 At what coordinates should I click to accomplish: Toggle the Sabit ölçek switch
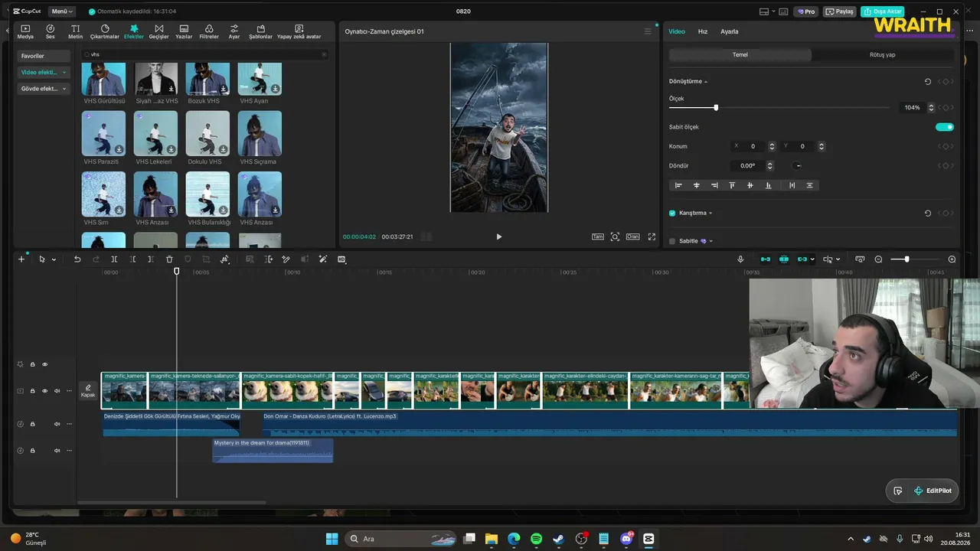(x=945, y=127)
